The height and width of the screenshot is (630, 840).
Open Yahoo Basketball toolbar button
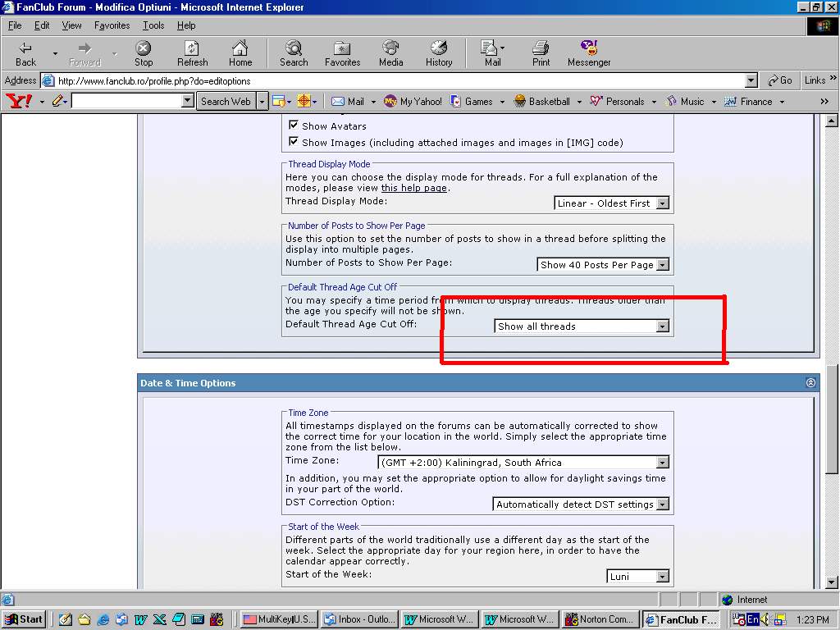542,101
